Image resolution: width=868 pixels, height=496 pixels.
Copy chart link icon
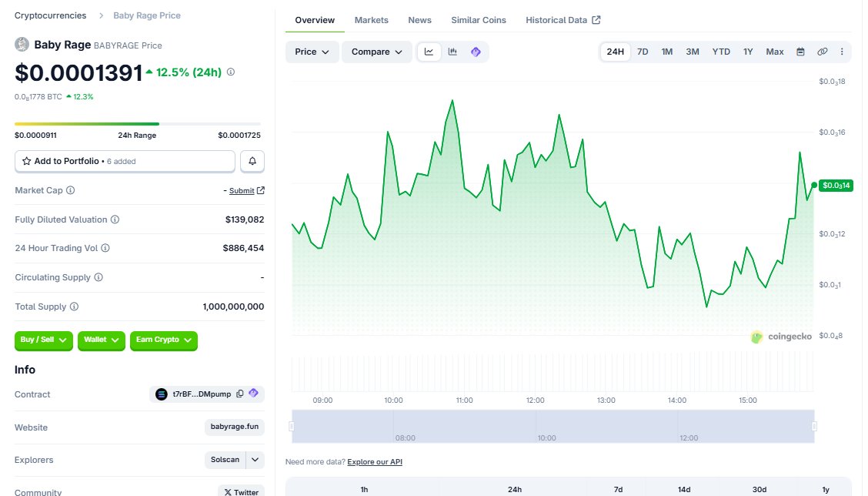(823, 52)
